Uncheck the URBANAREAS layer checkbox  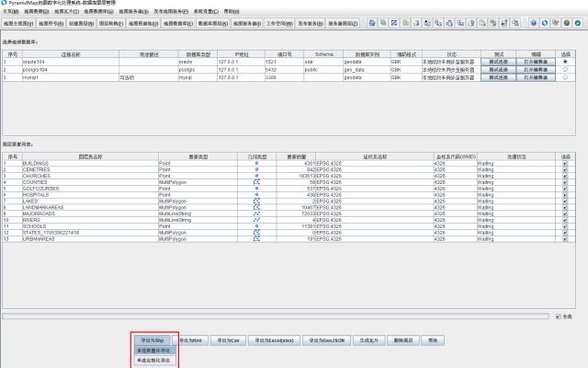565,239
